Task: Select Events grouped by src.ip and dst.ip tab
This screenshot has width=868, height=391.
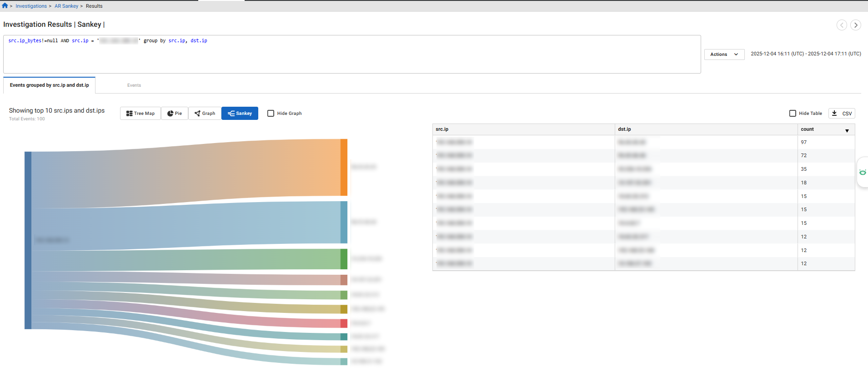Action: tap(50, 85)
